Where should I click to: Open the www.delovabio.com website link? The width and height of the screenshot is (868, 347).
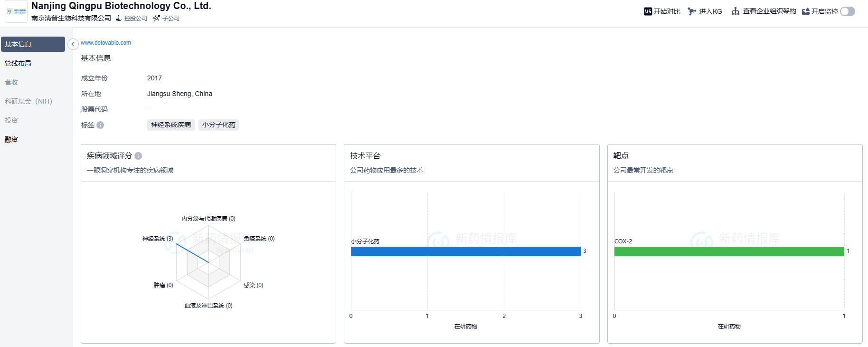click(105, 43)
